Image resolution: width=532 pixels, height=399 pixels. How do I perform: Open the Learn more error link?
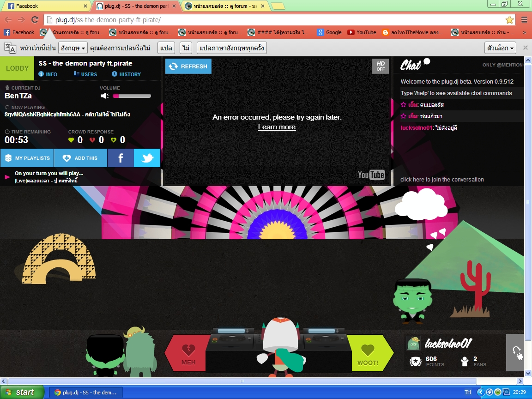277,127
